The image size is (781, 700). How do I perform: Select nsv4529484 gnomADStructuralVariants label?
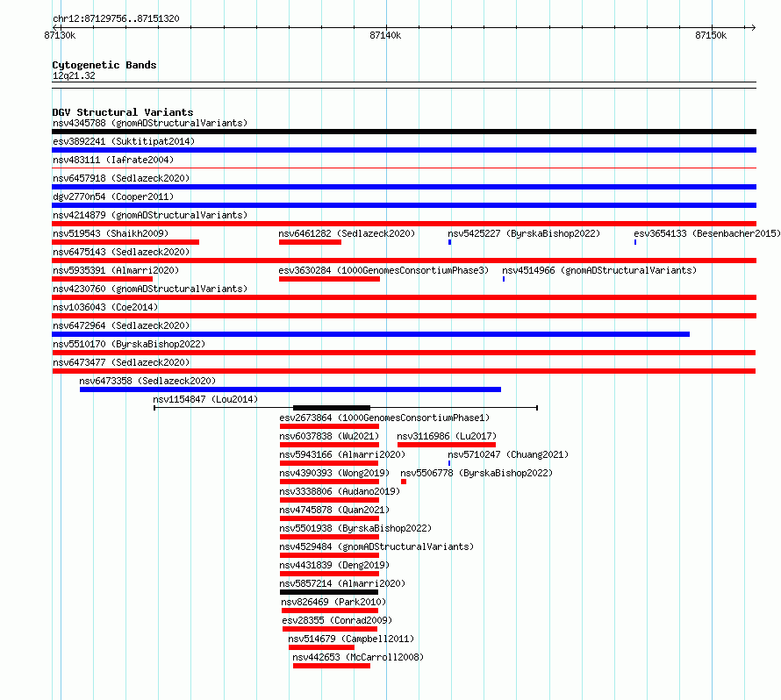[376, 546]
